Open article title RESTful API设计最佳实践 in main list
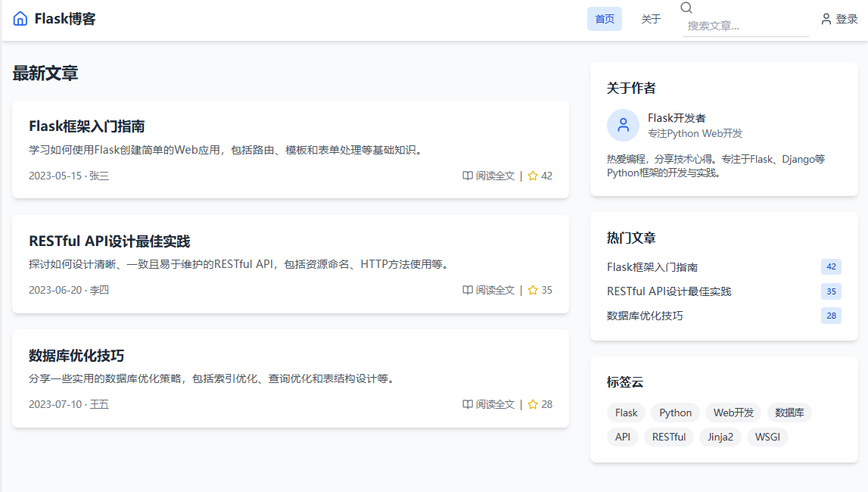868x492 pixels. coord(110,241)
